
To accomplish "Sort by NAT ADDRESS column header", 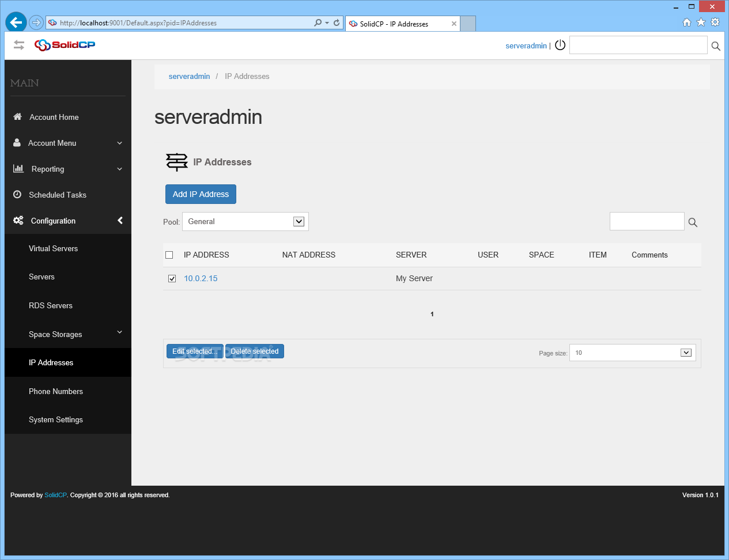I will coord(309,255).
